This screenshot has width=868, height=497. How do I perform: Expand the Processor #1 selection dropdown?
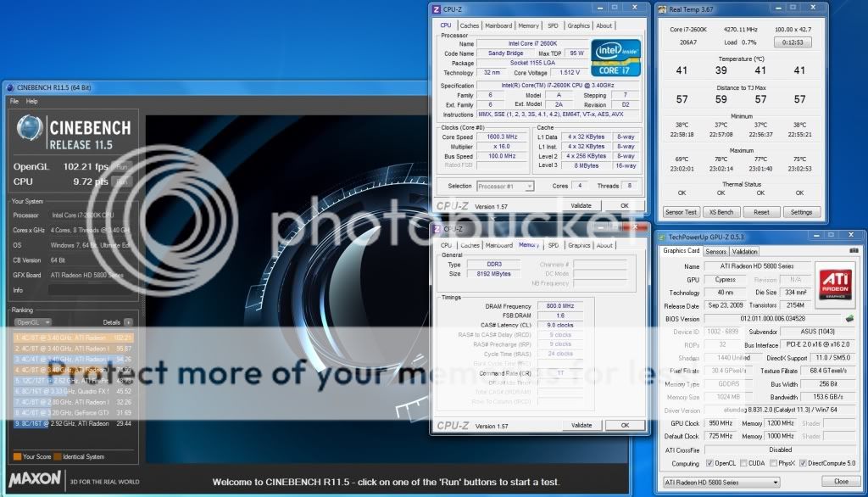click(x=504, y=186)
